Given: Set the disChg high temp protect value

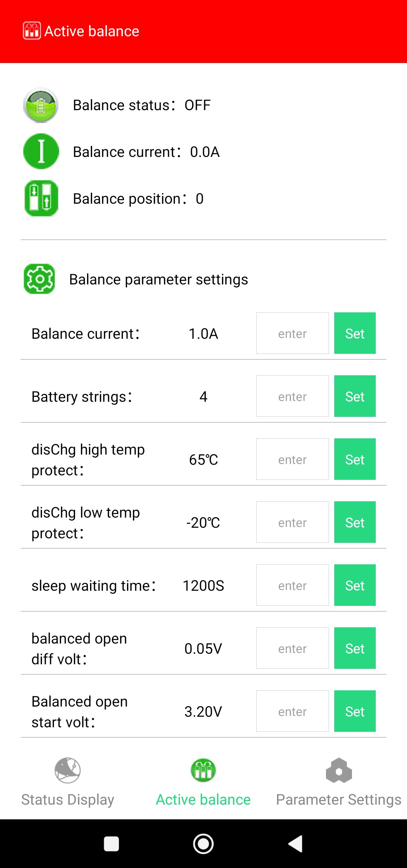Looking at the screenshot, I should click(355, 459).
